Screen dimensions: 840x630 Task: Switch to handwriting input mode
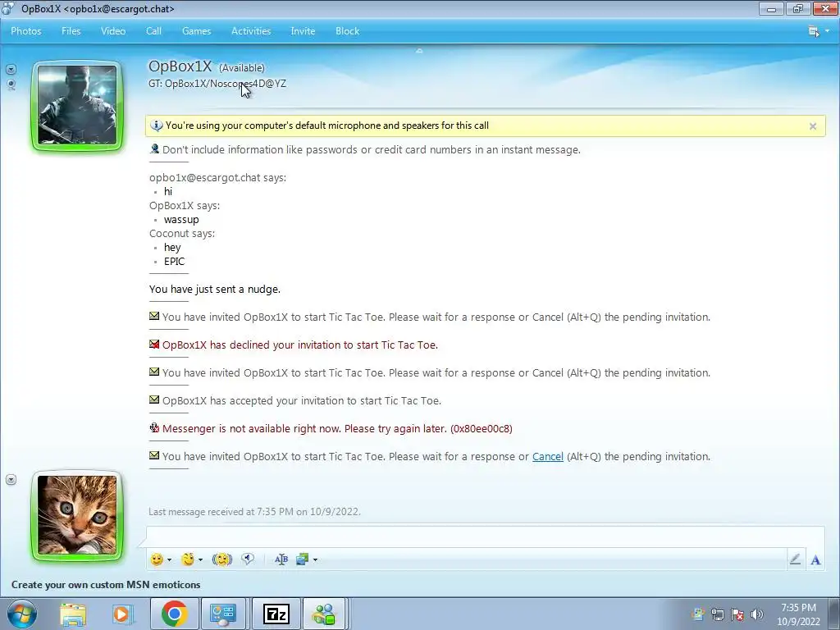point(795,559)
